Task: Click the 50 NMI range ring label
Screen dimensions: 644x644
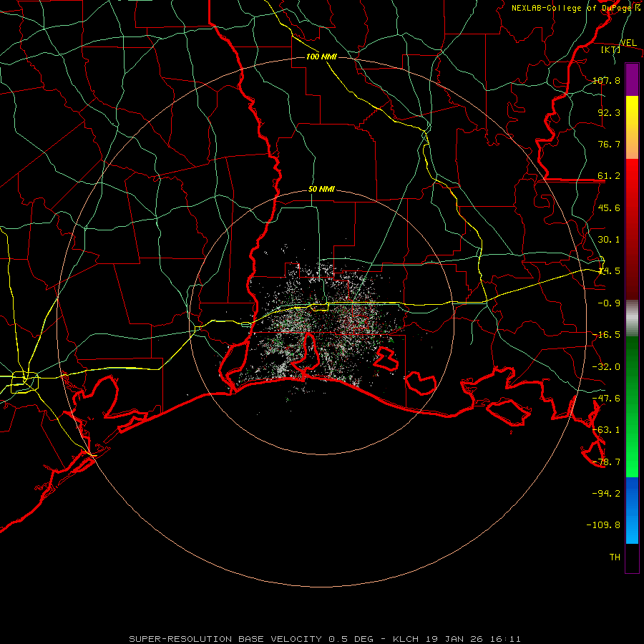Action: pyautogui.click(x=321, y=189)
